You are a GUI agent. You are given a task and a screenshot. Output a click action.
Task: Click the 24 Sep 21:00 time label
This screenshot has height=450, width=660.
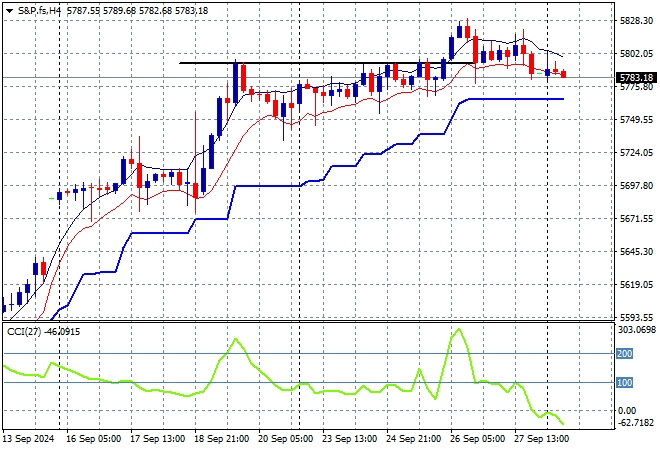point(413,439)
